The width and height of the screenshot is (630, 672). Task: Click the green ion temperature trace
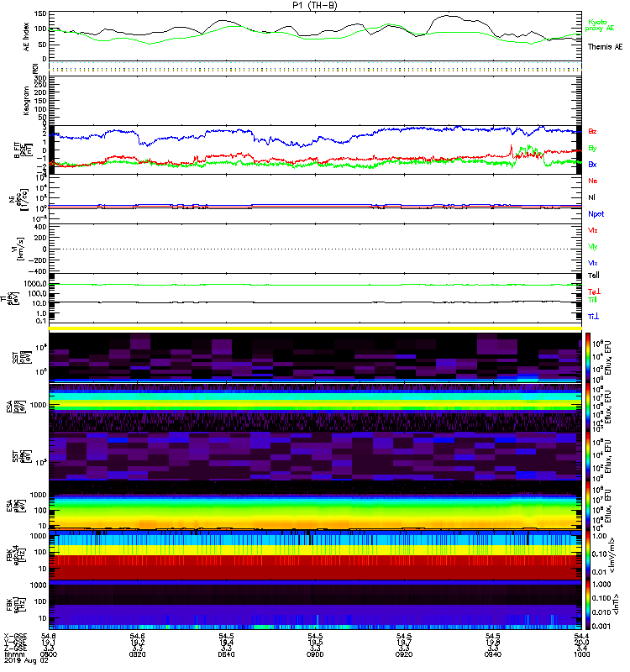tap(315, 285)
